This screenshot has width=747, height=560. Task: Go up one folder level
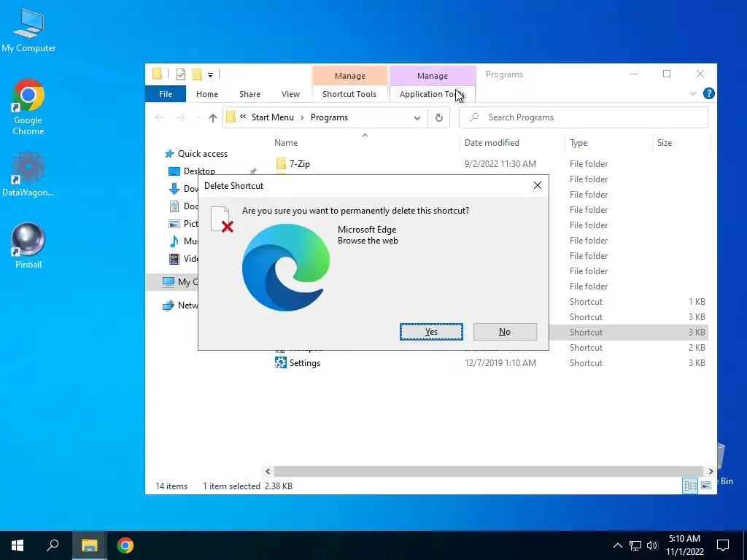point(212,117)
